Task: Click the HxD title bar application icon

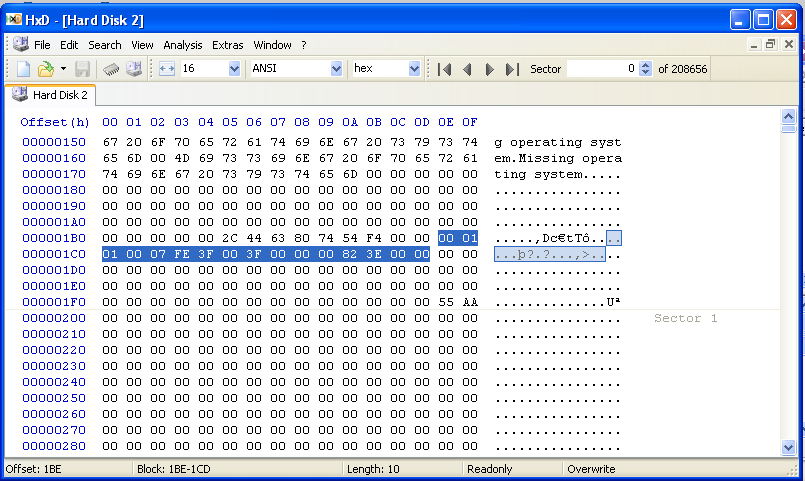Action: (x=14, y=20)
